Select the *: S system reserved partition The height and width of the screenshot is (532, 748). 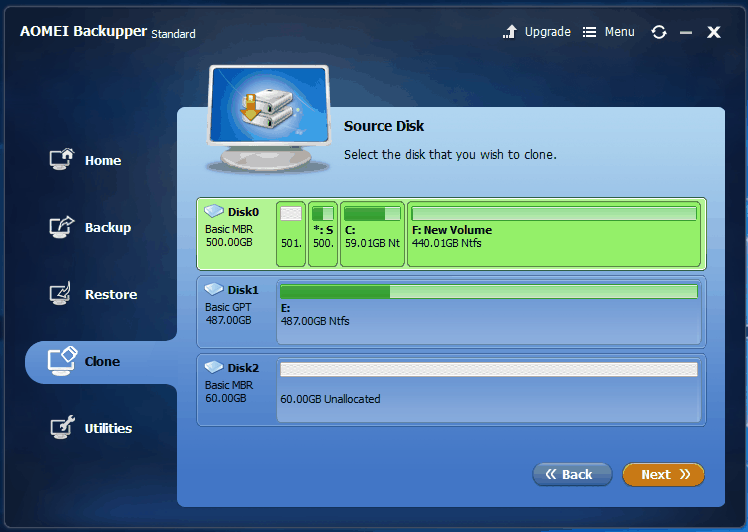coord(323,234)
